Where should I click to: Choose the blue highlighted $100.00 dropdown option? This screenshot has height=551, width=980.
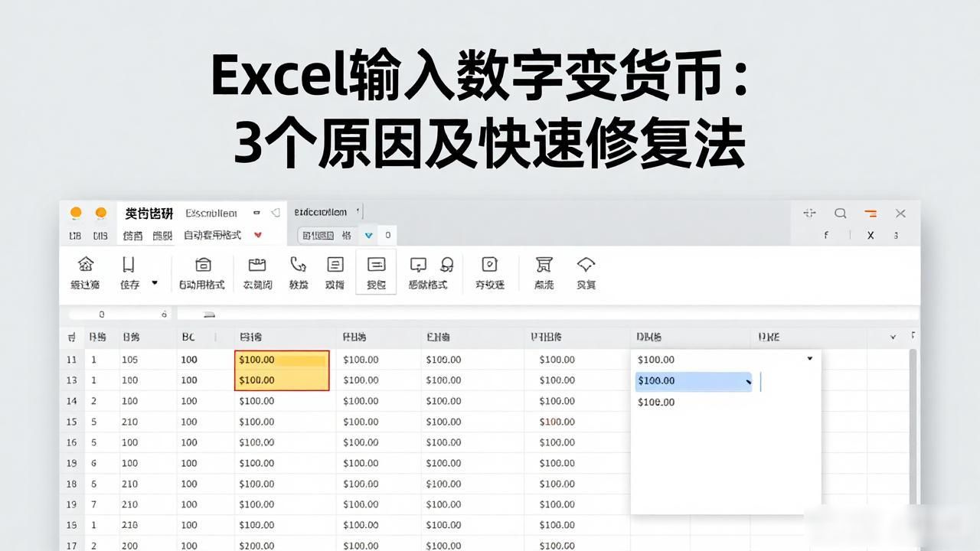(x=694, y=381)
